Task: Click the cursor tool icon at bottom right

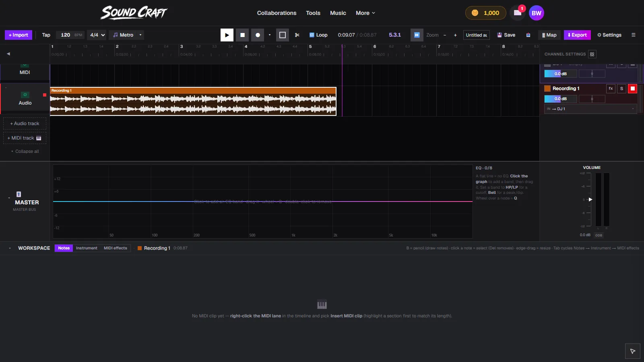Action: click(633, 351)
